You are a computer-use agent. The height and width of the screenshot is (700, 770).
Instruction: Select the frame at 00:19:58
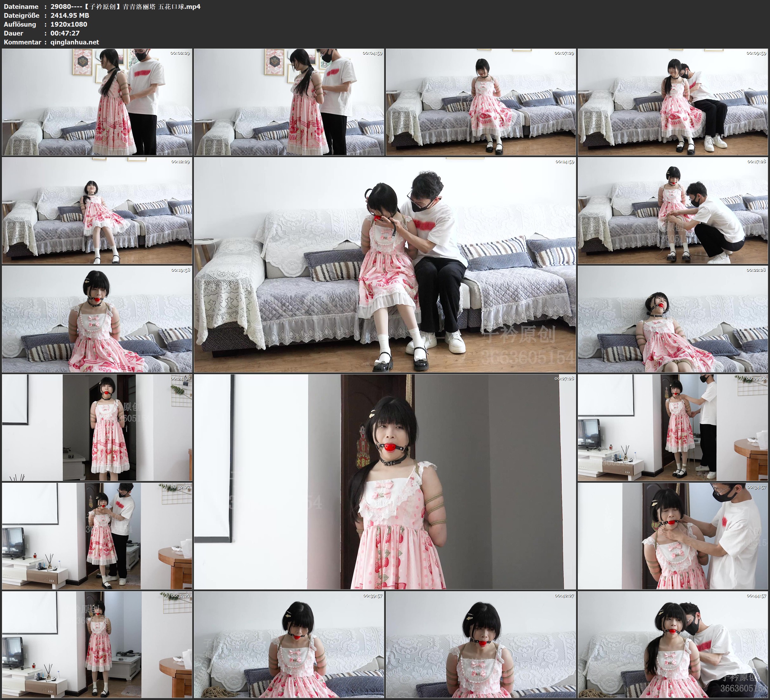pyautogui.click(x=97, y=319)
